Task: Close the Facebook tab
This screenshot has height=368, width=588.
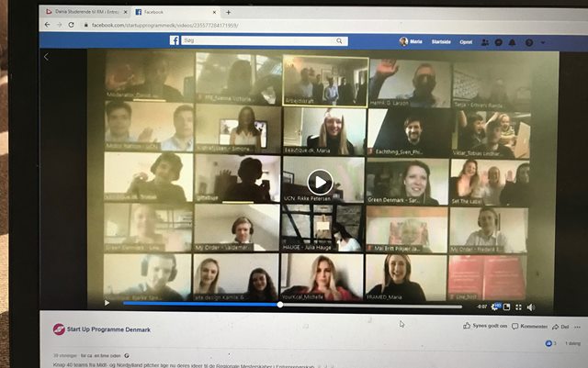Action: coord(214,12)
